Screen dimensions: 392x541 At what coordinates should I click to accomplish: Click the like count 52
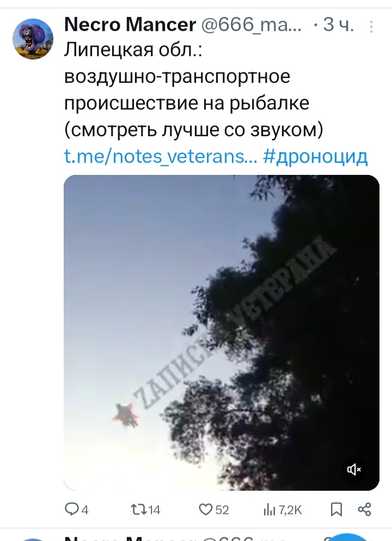pyautogui.click(x=222, y=510)
